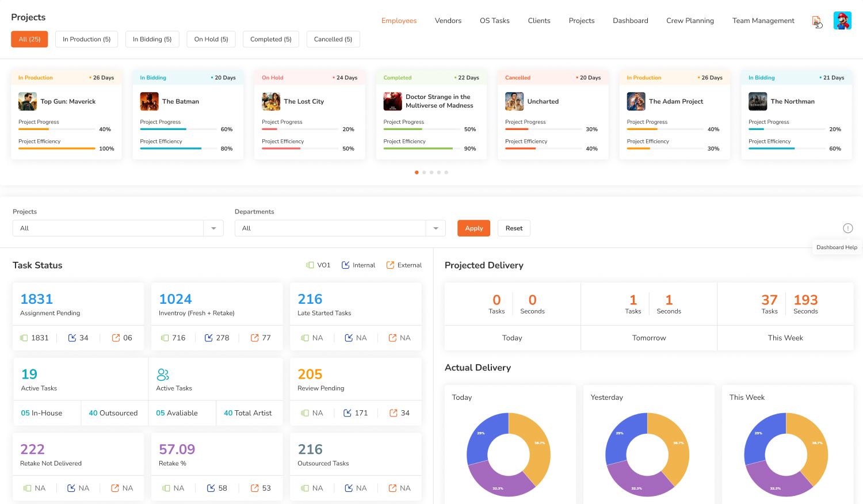Go to the last carousel page dot

(x=446, y=172)
